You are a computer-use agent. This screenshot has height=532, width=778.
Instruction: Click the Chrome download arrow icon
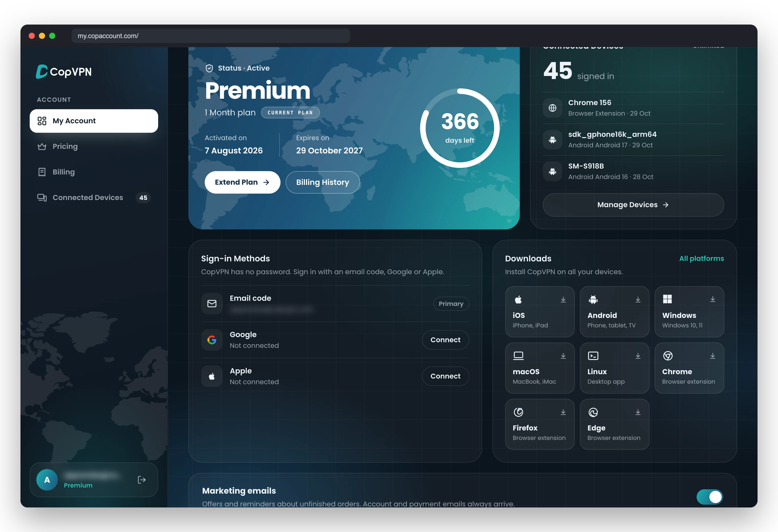pyautogui.click(x=712, y=356)
